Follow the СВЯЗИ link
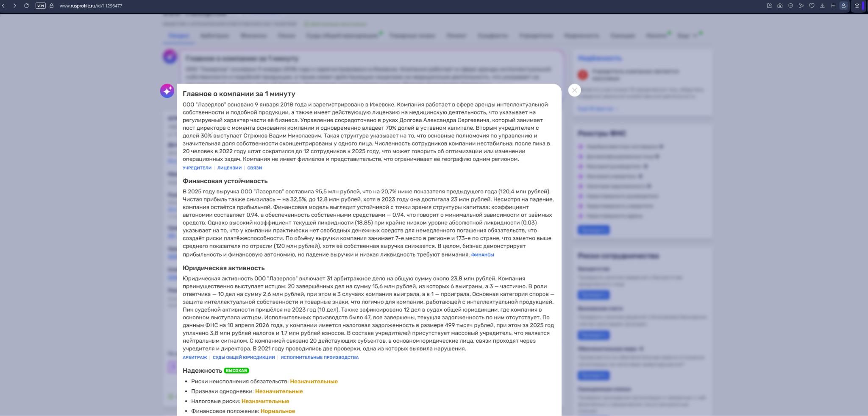The image size is (868, 416). 255,168
